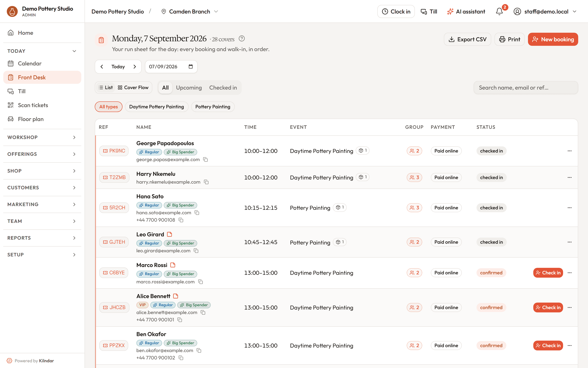The height and width of the screenshot is (368, 588).
Task: Copy alice.bennett@example.com email address
Action: coord(203,313)
